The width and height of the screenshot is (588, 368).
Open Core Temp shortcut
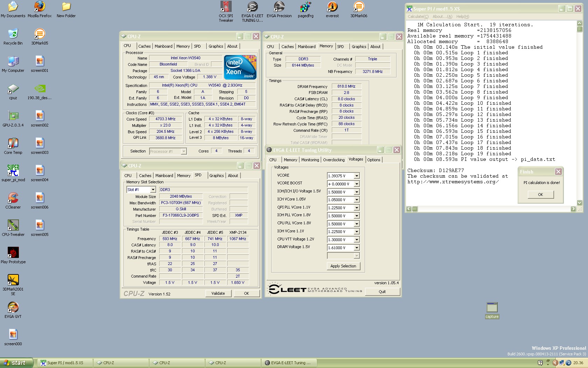(13, 146)
